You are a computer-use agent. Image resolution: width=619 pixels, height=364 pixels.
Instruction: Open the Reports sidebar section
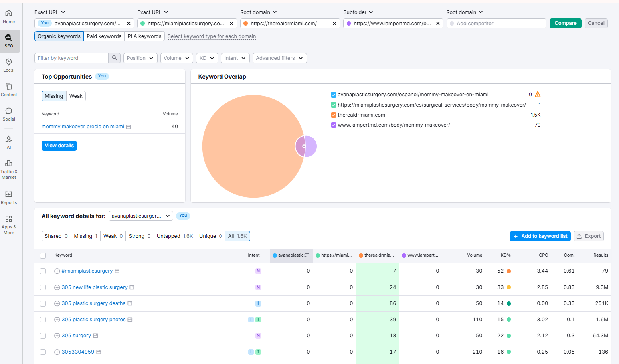(9, 198)
